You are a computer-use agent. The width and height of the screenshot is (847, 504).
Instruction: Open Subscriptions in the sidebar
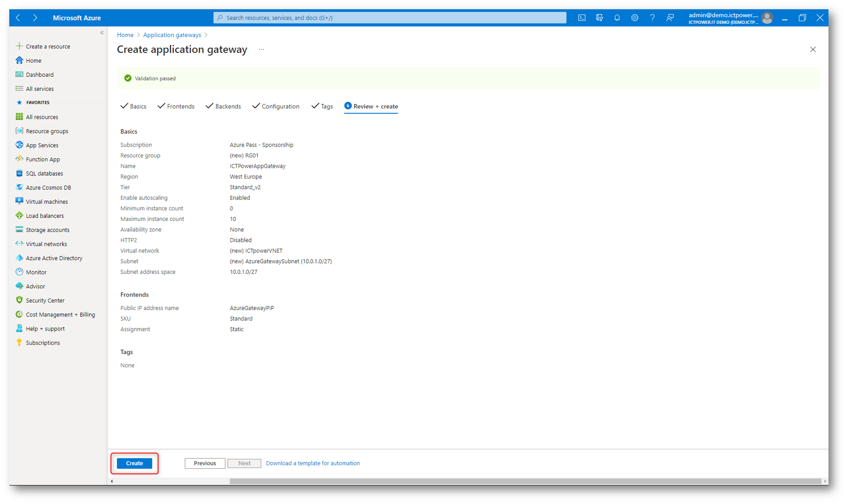pos(43,343)
